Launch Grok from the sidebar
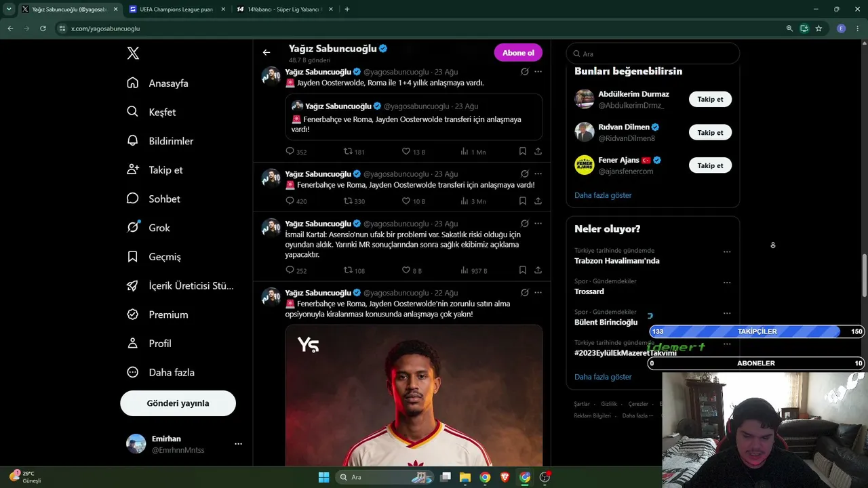 click(149, 228)
